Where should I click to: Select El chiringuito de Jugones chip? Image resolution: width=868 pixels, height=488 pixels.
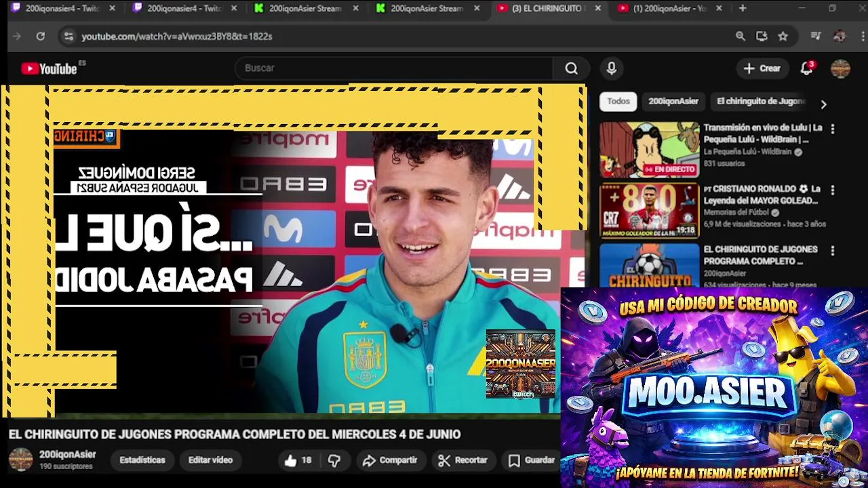(760, 102)
